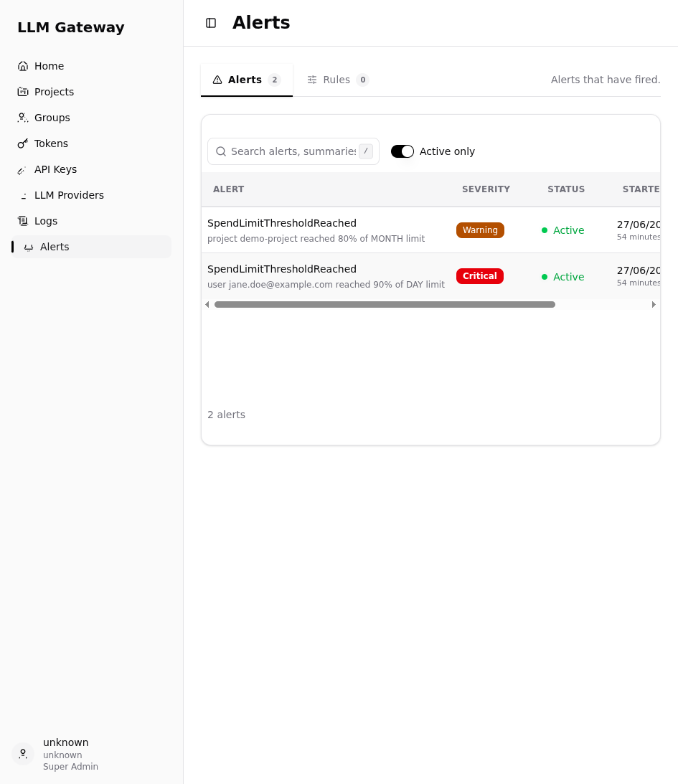
Task: Click the scrollbar right arrow
Action: click(654, 305)
